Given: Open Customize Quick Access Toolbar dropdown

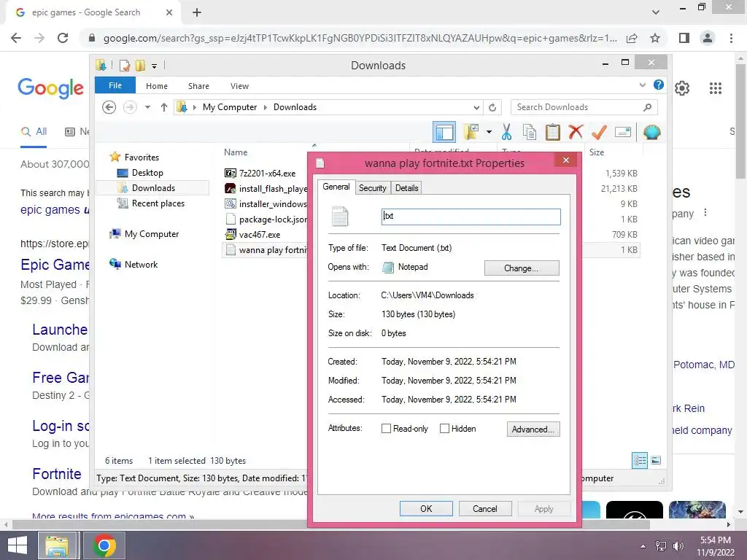Looking at the screenshot, I should tap(154, 66).
